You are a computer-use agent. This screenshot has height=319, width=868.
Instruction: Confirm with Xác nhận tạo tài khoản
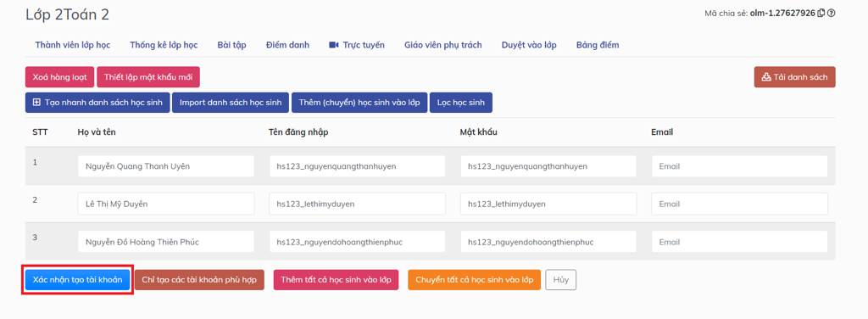coord(77,280)
